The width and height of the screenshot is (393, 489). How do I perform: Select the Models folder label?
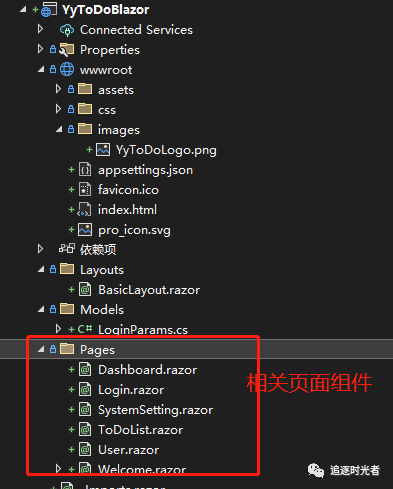pos(102,310)
